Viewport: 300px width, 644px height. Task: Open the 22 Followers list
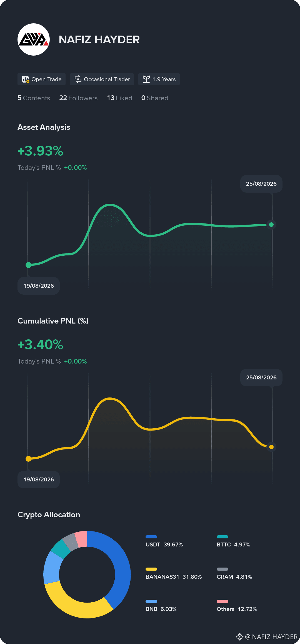click(78, 98)
